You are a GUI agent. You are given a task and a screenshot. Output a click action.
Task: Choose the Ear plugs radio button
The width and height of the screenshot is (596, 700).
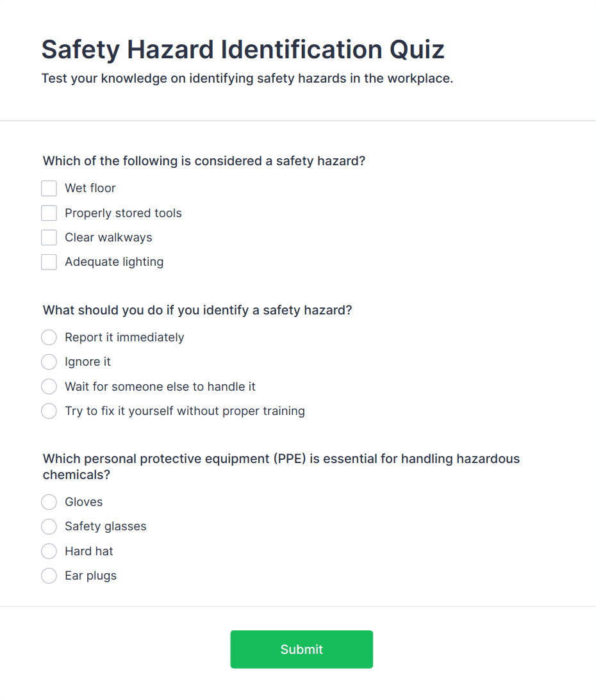(49, 576)
